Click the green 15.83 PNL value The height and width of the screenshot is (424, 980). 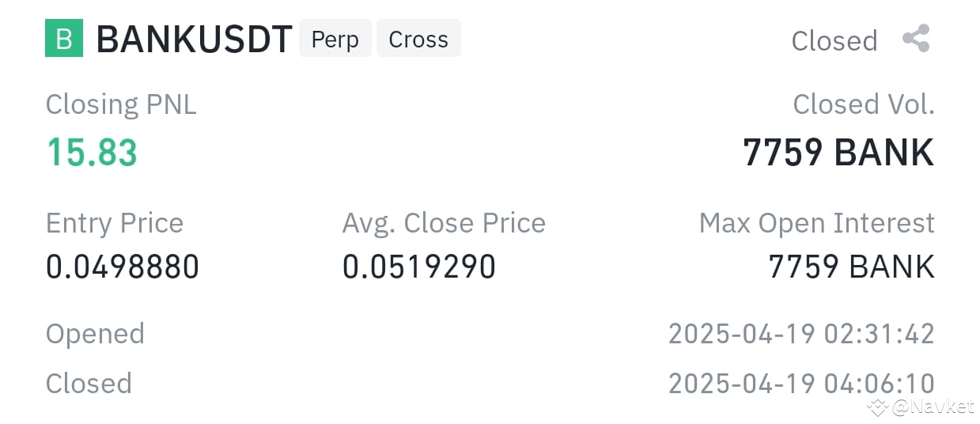point(92,152)
